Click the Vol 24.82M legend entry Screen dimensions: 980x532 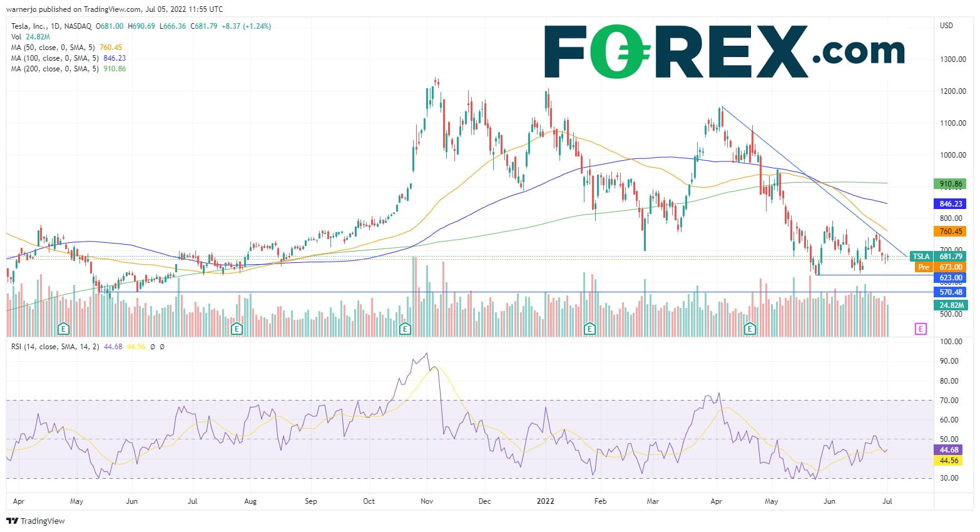click(x=29, y=37)
